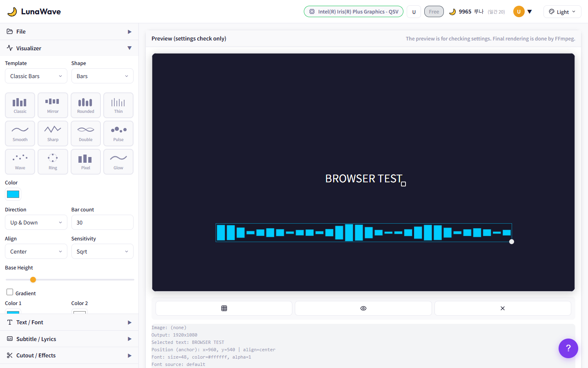Select the Glow waveform style
The height and width of the screenshot is (368, 588).
[x=118, y=162]
